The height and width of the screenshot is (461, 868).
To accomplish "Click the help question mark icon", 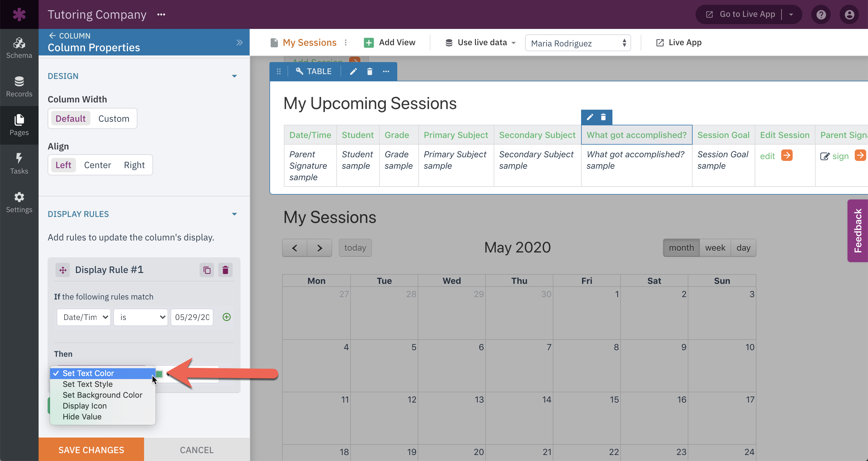I will pos(821,14).
